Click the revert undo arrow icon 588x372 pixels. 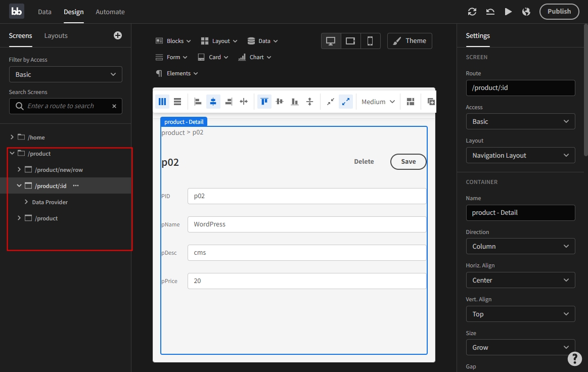point(490,12)
